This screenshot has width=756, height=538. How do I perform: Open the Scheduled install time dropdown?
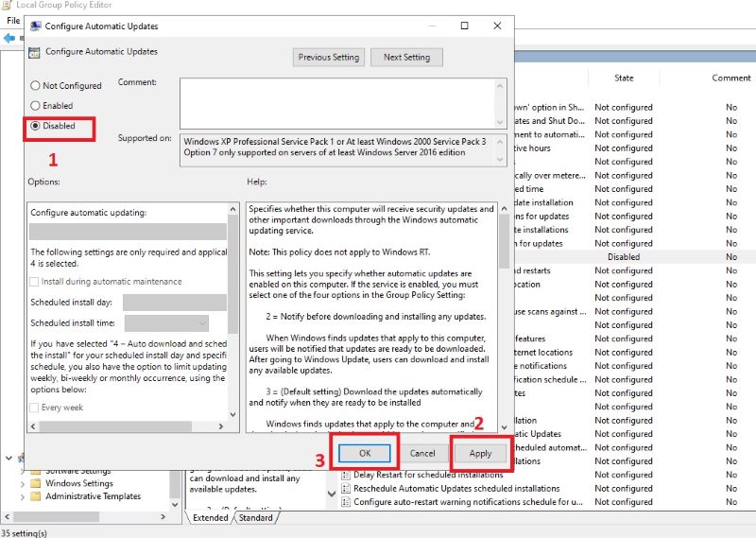pos(166,323)
